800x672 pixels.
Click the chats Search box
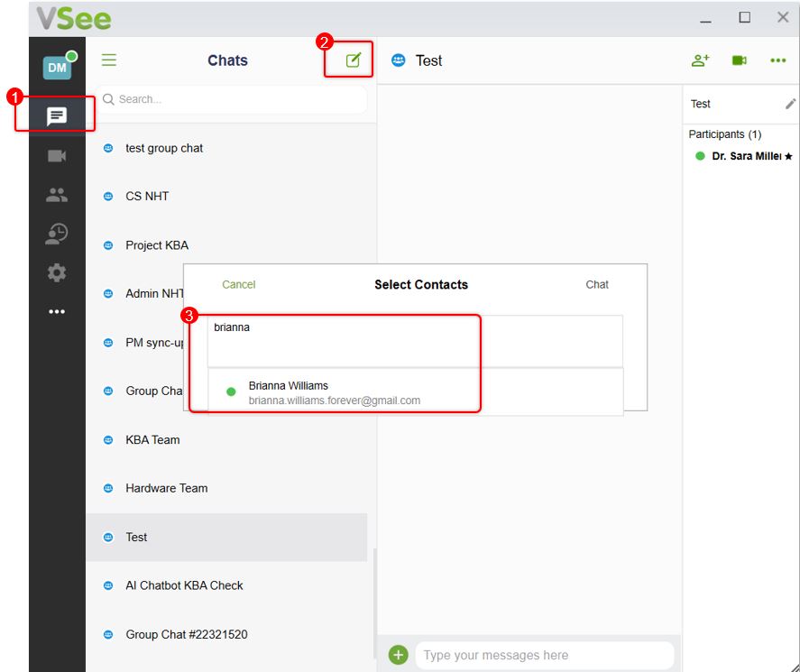point(232,99)
